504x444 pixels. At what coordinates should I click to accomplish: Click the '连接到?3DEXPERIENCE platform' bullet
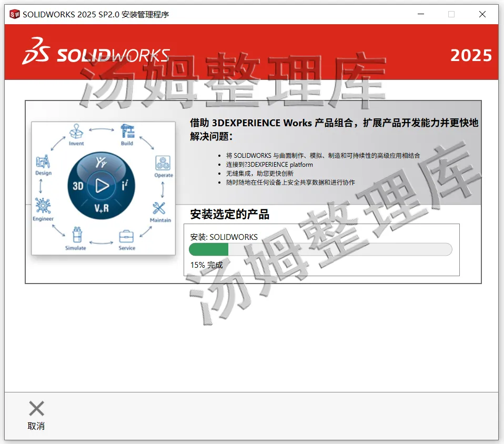coord(269,165)
